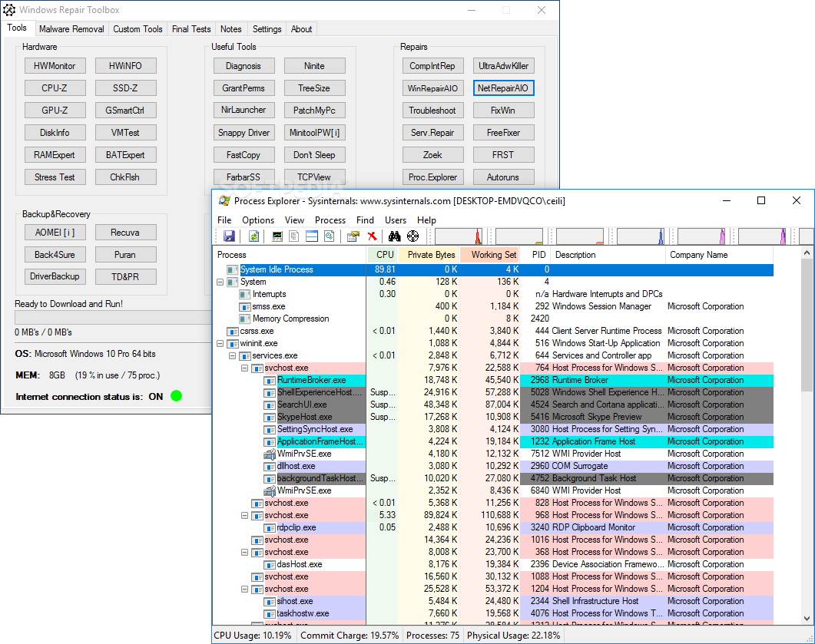Image resolution: width=815 pixels, height=644 pixels.
Task: Sort by the PID column header
Action: coord(536,255)
